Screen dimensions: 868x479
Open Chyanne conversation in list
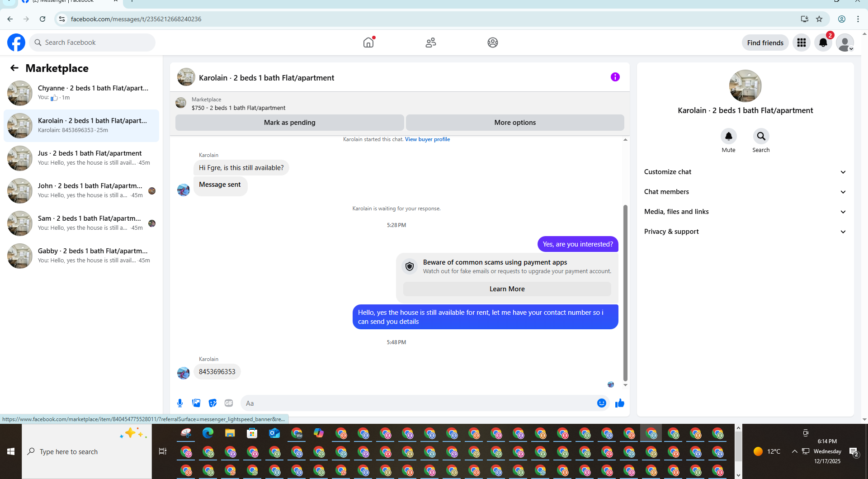tap(81, 93)
